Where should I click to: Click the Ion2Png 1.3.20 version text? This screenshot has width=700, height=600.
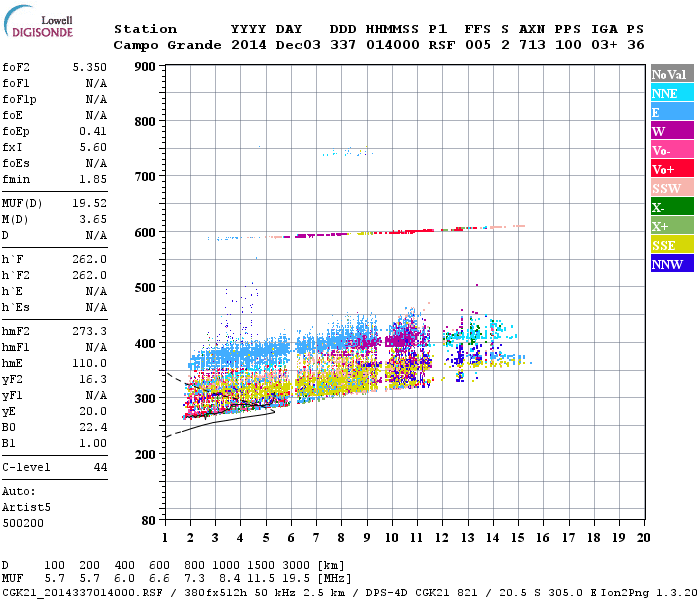[649, 592]
